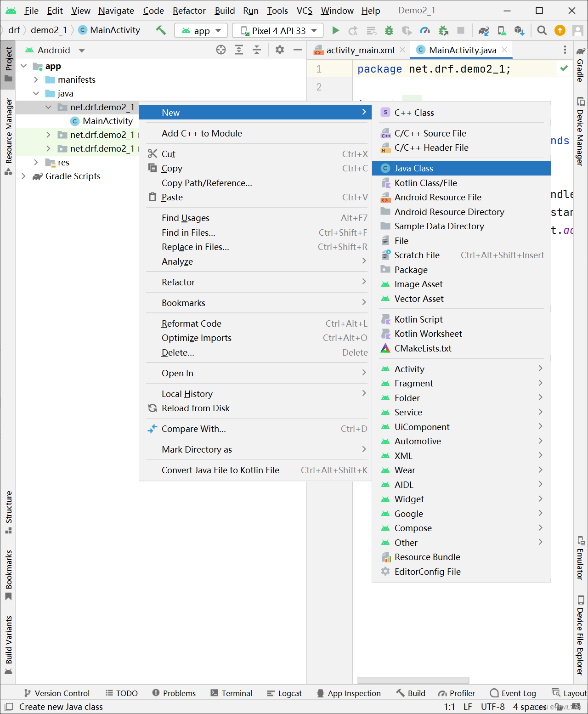The height and width of the screenshot is (714, 588).
Task: Collapse the java folder node
Action: pos(36,93)
